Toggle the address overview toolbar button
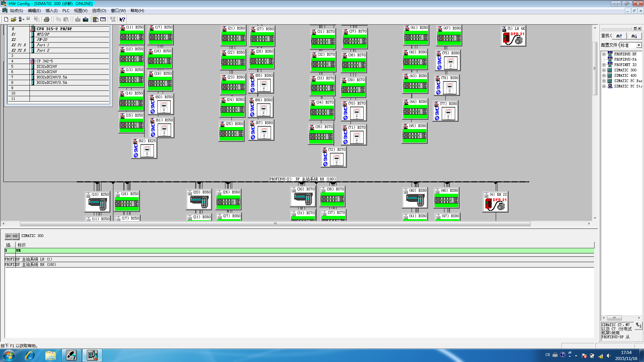This screenshot has height=362, width=644. (x=103, y=19)
